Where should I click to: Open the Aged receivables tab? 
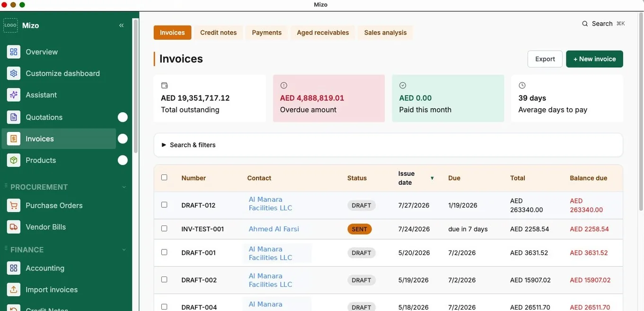tap(323, 33)
